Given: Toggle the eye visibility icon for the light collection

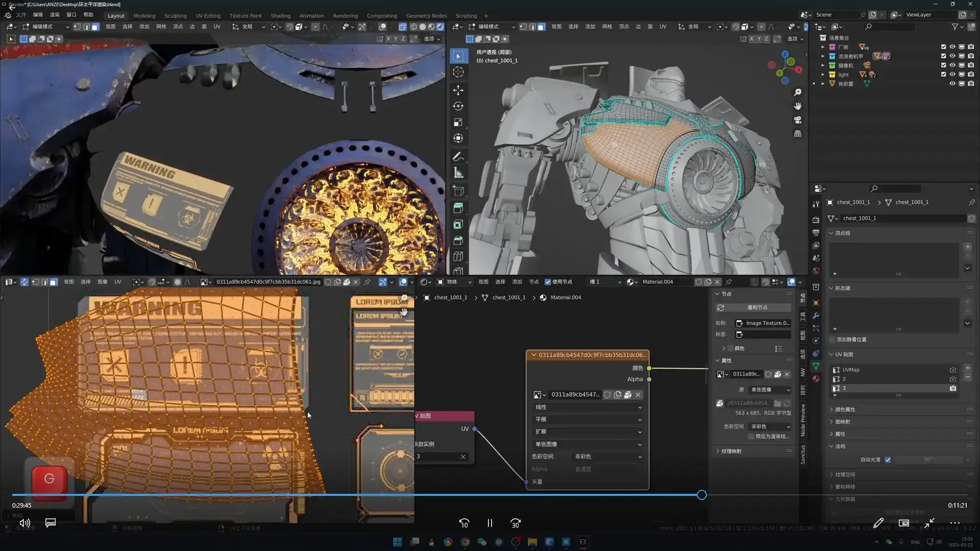Looking at the screenshot, I should (952, 74).
